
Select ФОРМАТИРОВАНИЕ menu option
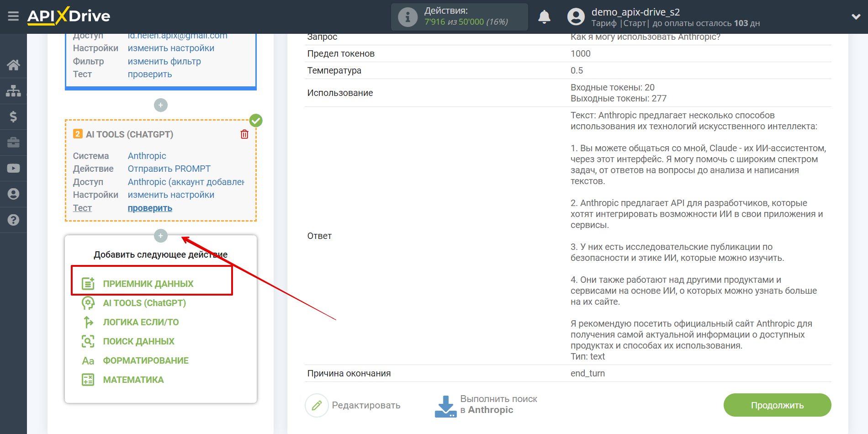[146, 360]
